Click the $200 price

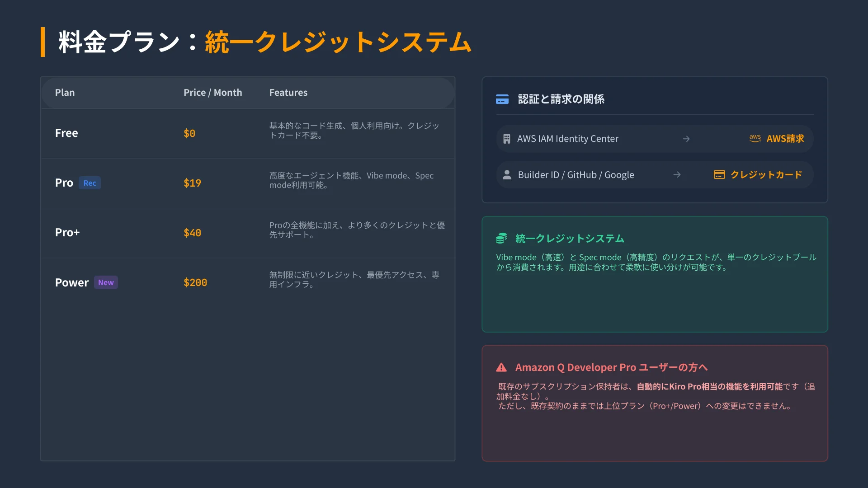pos(195,282)
